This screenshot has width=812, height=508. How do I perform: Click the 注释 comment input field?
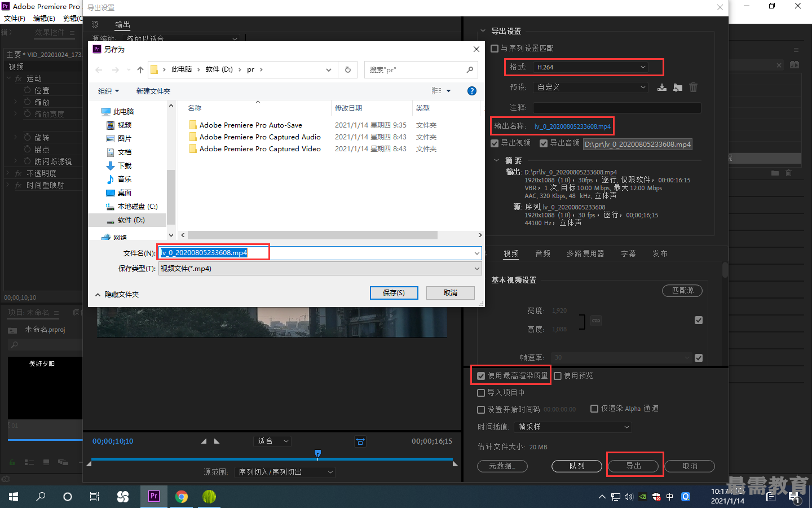click(617, 108)
